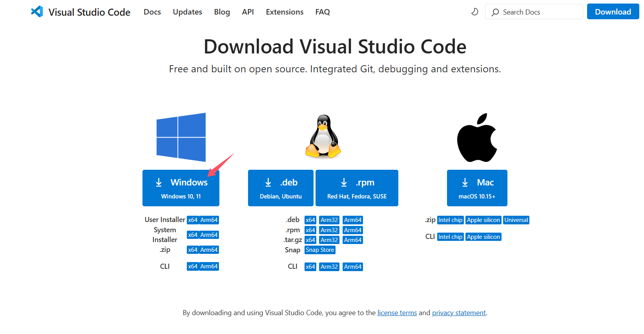Viewport: 644px width, 334px height.
Task: Select API in the top navigation
Action: [248, 12]
